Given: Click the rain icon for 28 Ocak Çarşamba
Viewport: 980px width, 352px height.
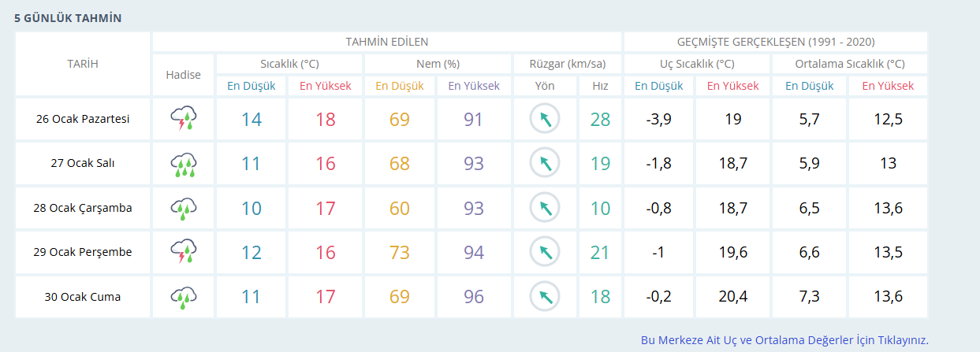Looking at the screenshot, I should pos(183,209).
